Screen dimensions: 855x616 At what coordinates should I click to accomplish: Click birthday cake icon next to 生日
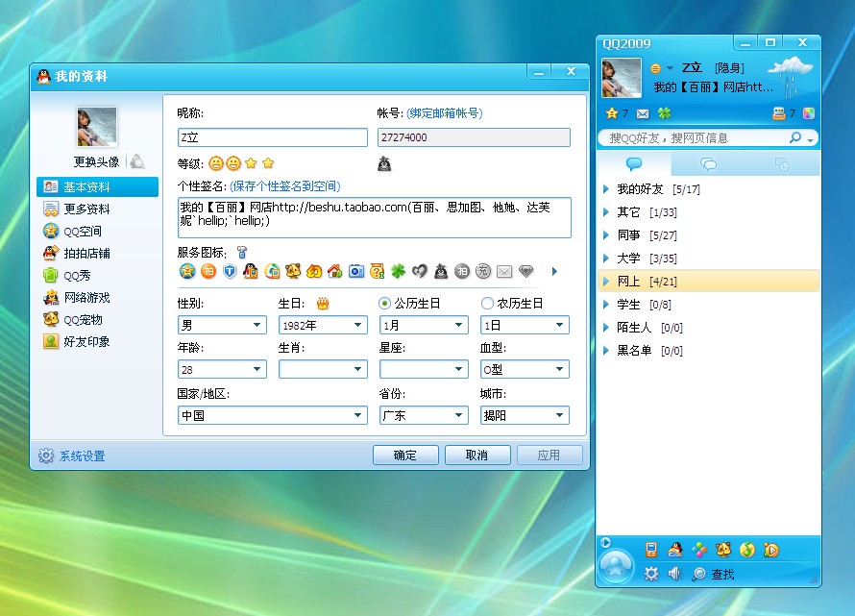coord(323,304)
